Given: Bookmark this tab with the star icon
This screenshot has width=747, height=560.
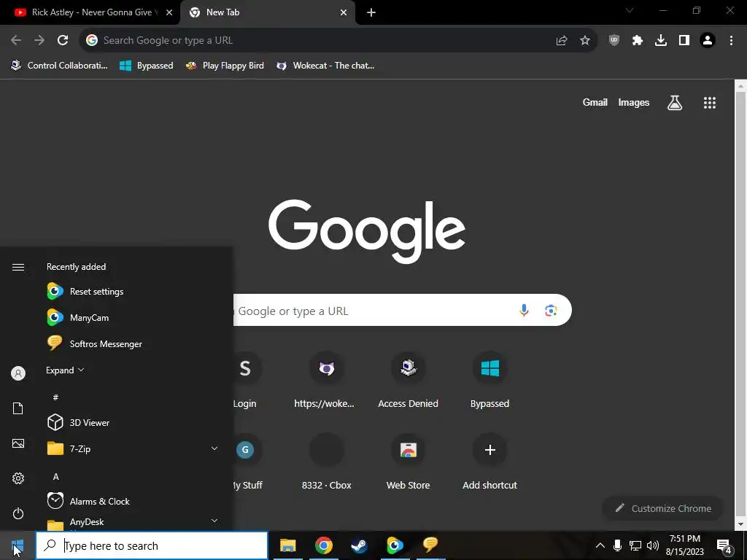Looking at the screenshot, I should (x=585, y=41).
